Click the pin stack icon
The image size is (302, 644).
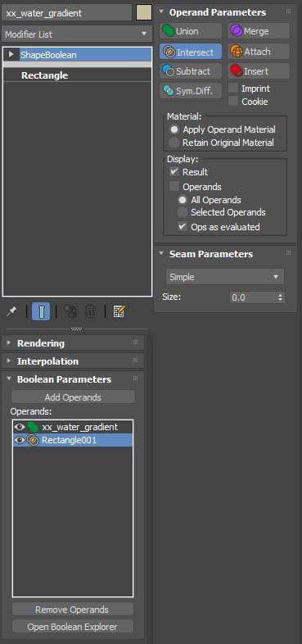point(12,311)
